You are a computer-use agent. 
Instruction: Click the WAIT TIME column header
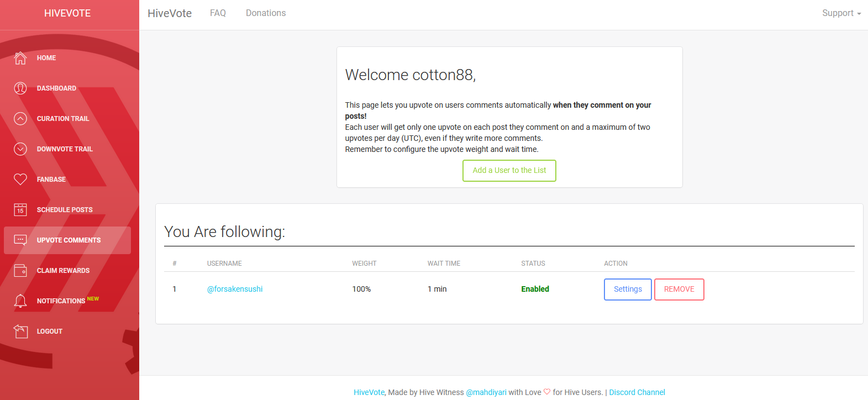[444, 264]
